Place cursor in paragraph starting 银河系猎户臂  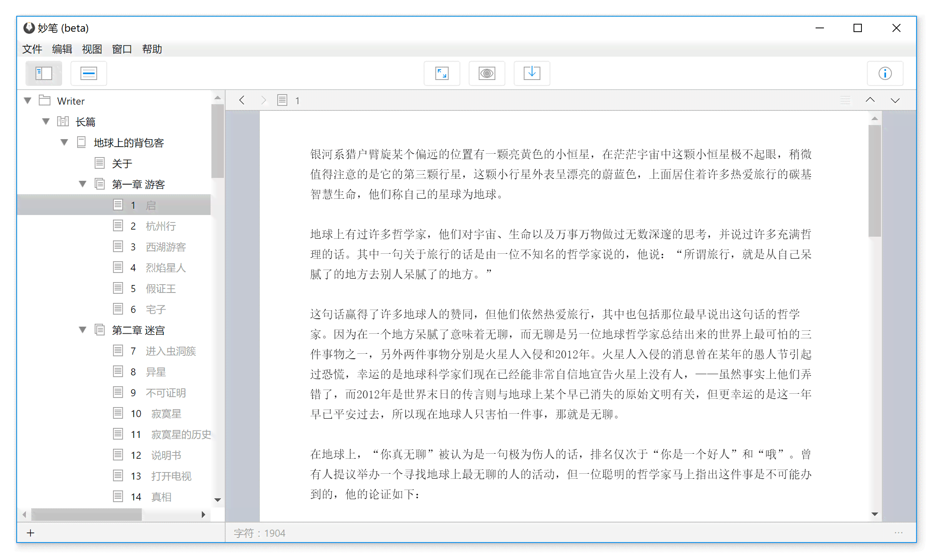tap(561, 174)
